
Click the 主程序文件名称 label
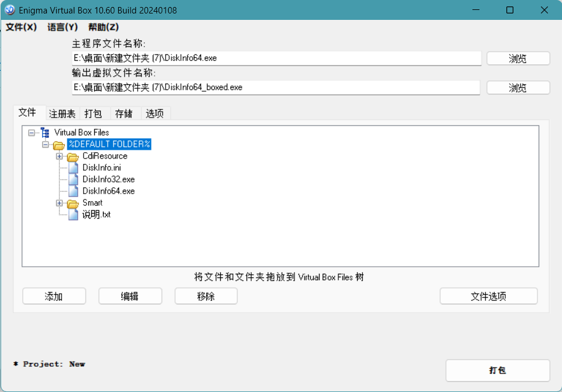coord(109,44)
